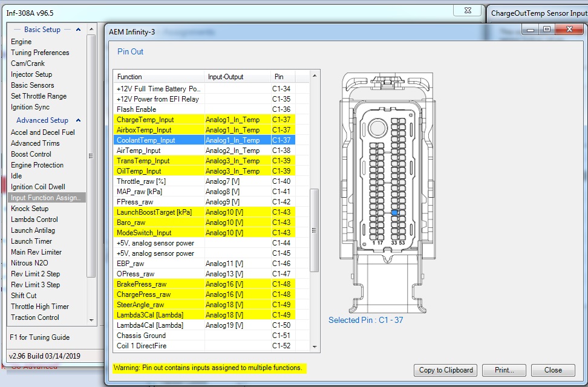
Task: Click the pin table vertical scrollbar thumb
Action: 315,230
